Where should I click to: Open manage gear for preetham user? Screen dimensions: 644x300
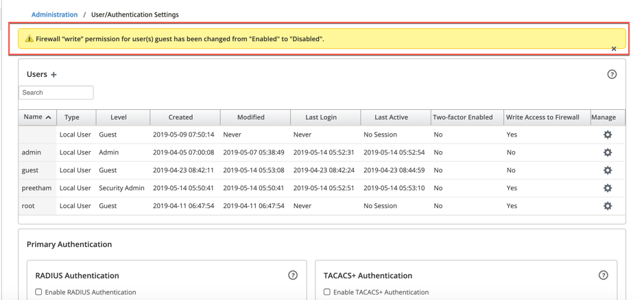[x=608, y=188]
